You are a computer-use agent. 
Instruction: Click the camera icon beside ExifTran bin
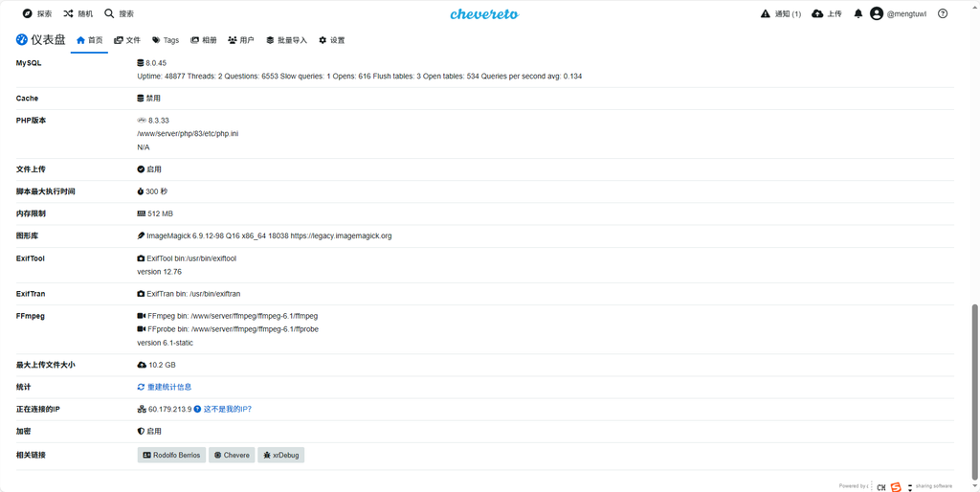pos(141,293)
